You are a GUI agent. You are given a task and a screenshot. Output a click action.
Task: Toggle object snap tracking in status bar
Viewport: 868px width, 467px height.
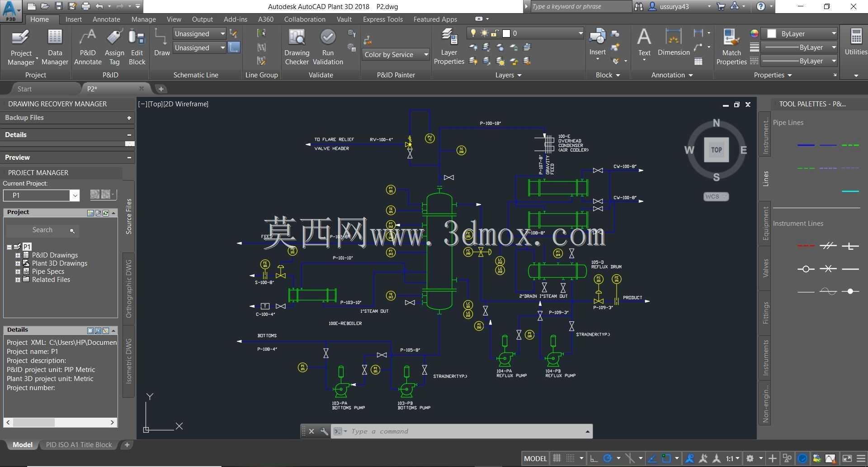click(x=652, y=458)
